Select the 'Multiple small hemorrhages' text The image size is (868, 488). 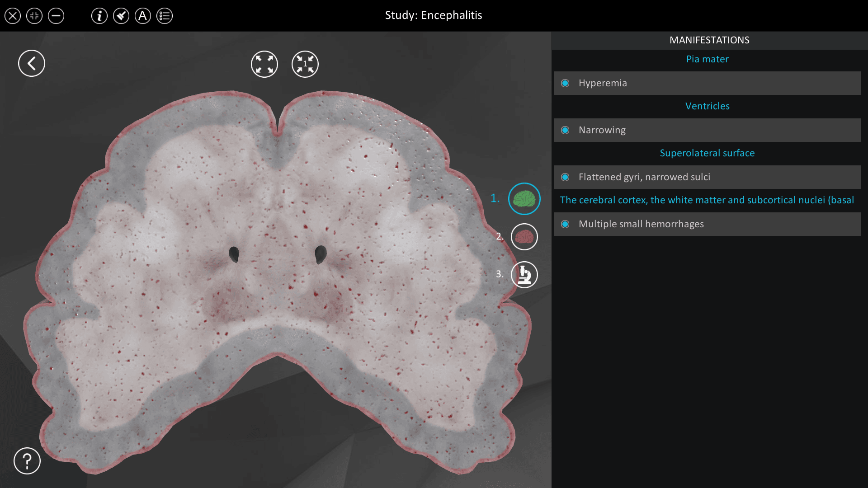641,224
